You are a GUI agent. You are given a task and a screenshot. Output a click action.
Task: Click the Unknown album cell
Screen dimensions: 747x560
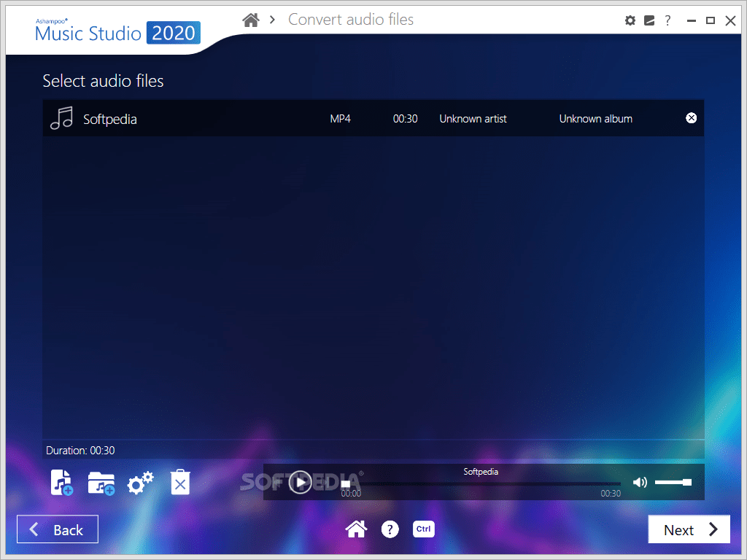pyautogui.click(x=595, y=119)
